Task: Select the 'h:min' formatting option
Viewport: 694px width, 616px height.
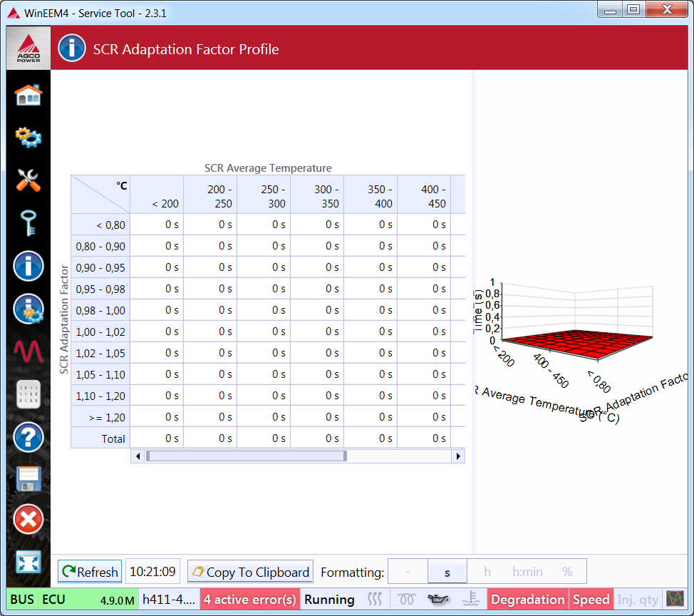Action: (527, 572)
